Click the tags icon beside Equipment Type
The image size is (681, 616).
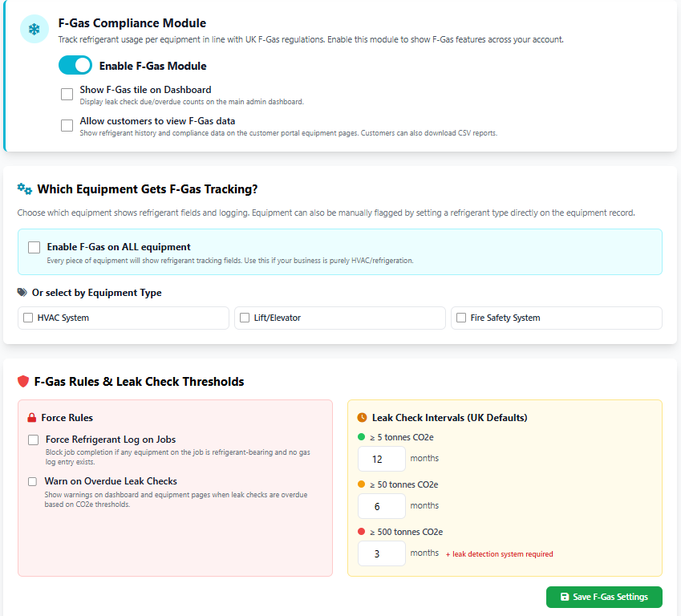tap(22, 293)
